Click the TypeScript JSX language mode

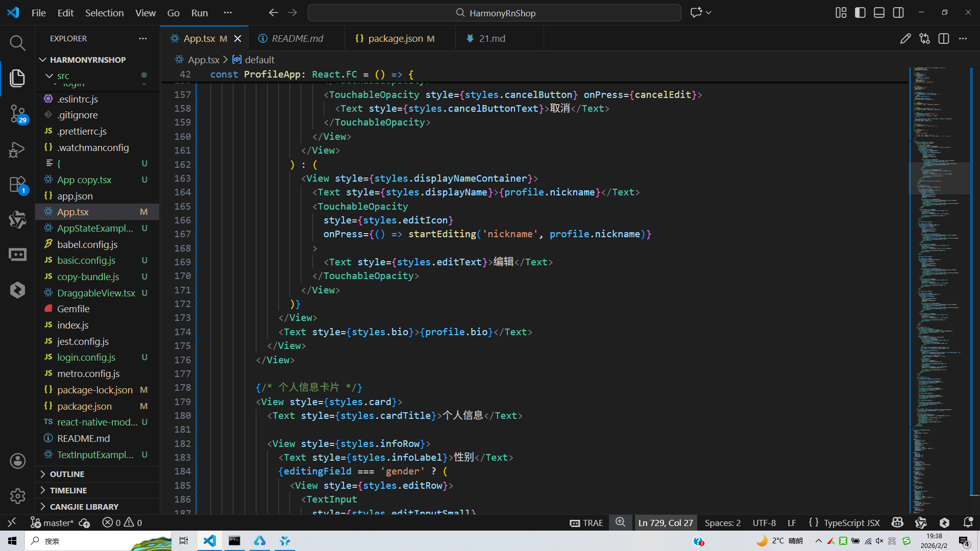click(851, 522)
